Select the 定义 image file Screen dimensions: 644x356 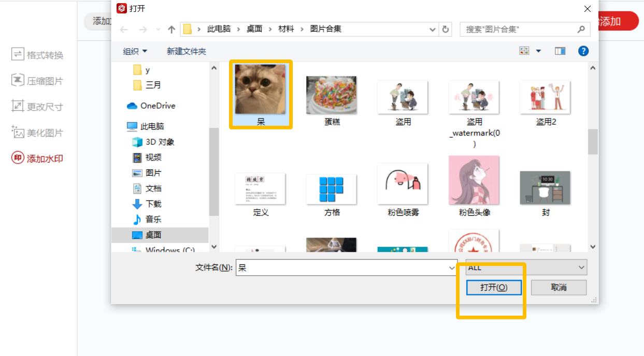click(261, 195)
